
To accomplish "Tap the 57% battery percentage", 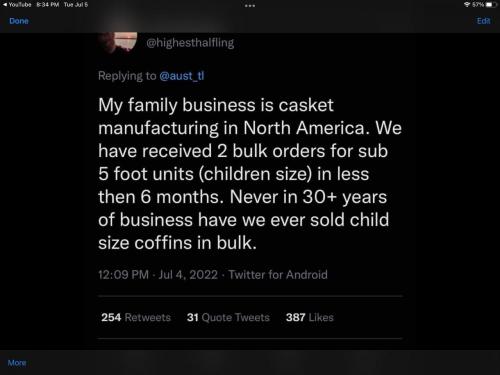I will 478,5.
